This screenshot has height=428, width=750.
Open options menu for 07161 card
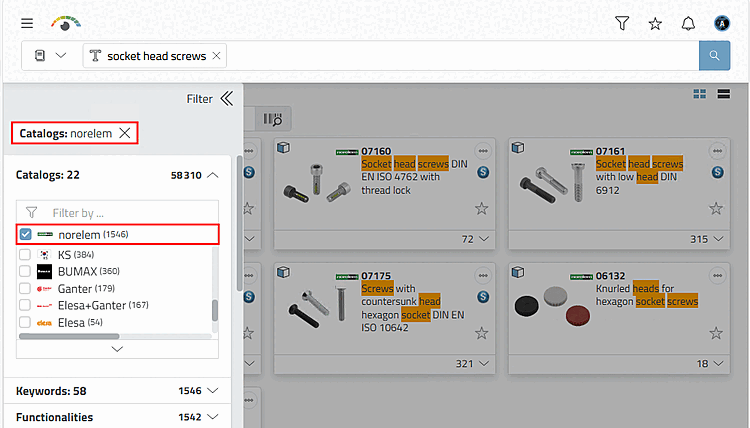pyautogui.click(x=717, y=151)
